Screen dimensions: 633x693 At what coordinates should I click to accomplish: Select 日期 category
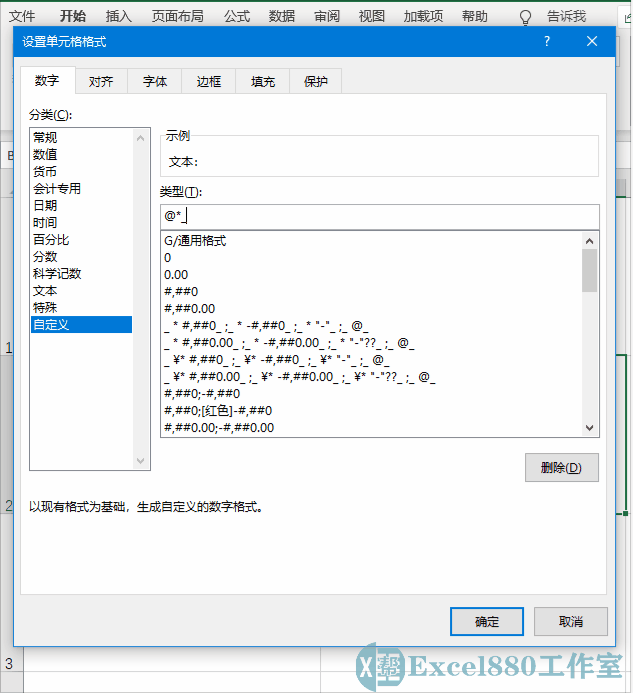click(81, 206)
